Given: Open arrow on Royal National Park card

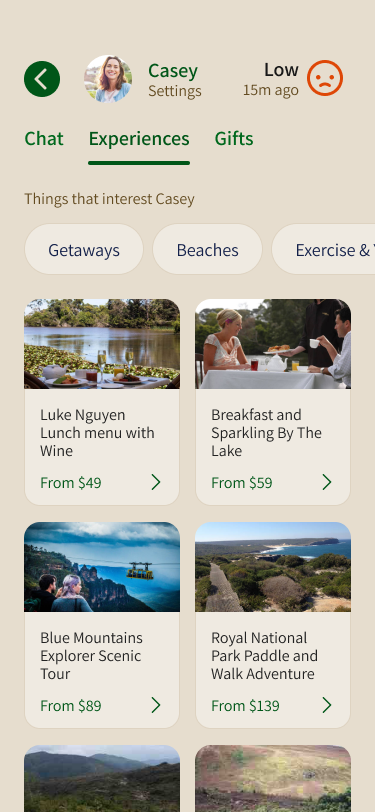Looking at the screenshot, I should point(327,705).
